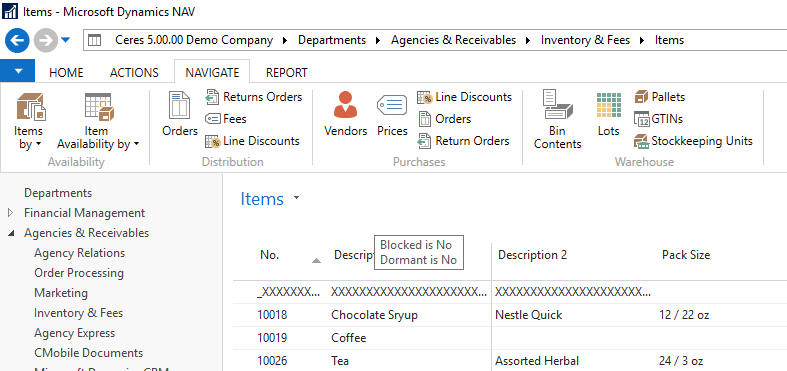Click the Departments breadcrumb
The image size is (787, 371).
point(332,40)
